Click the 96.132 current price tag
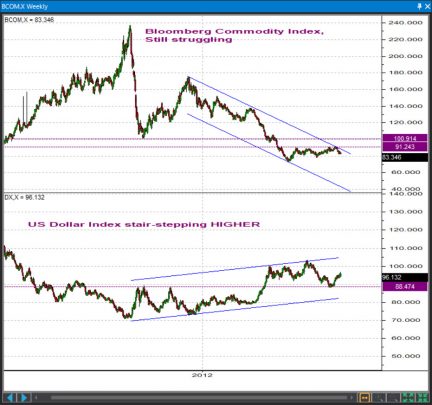This screenshot has width=432, height=405. point(405,277)
